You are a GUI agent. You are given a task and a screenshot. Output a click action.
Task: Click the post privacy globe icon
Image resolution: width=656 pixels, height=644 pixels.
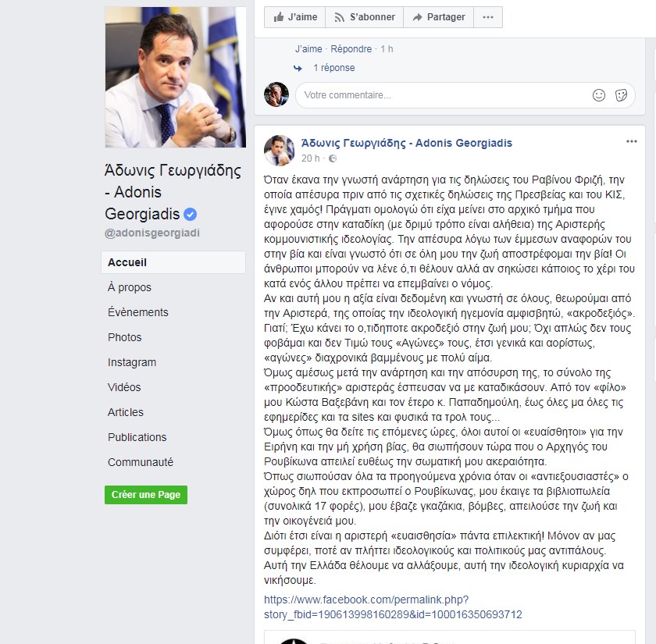click(333, 158)
